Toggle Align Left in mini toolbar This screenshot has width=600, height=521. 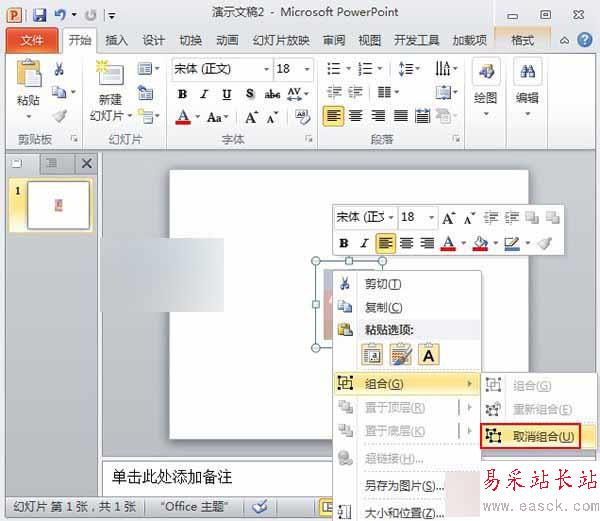385,243
